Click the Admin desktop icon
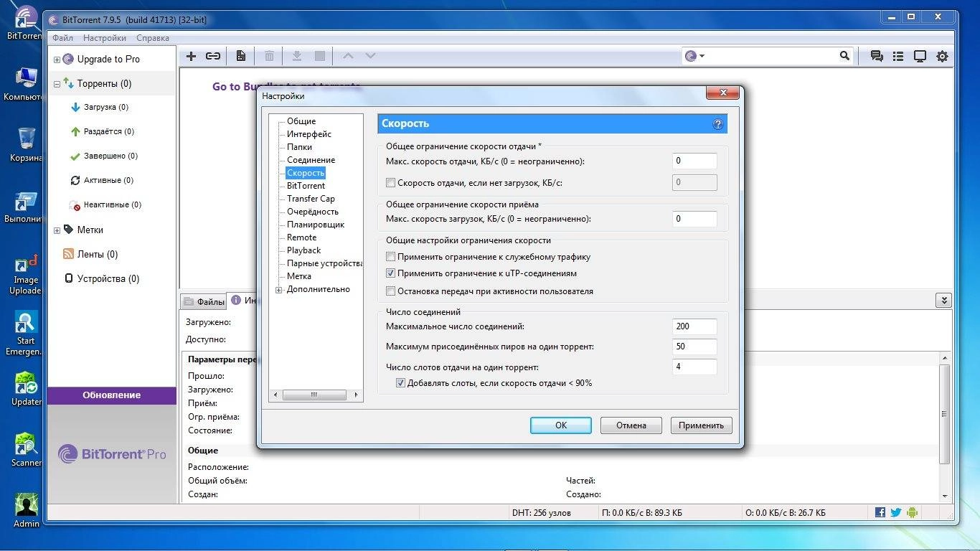The image size is (980, 551). click(x=26, y=512)
